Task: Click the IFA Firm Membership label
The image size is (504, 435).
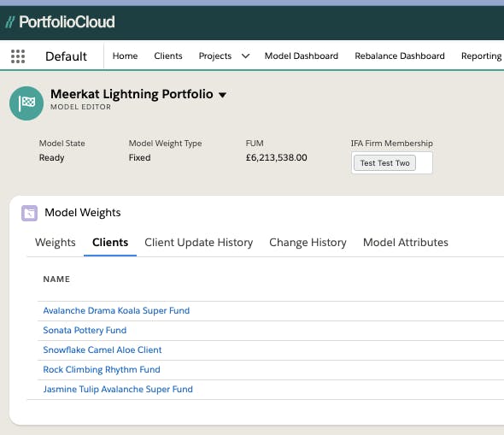Action: (392, 144)
